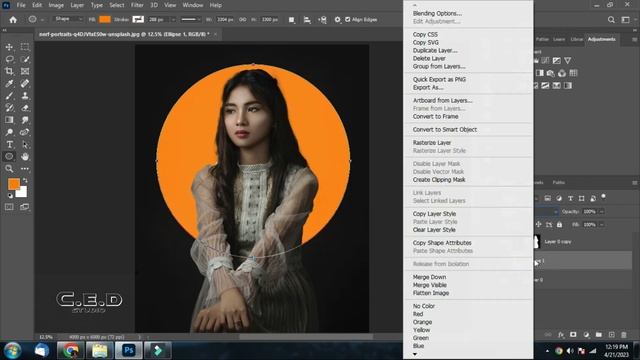Open the Filter menu
Viewport: 640px width, 360px height.
137,5
